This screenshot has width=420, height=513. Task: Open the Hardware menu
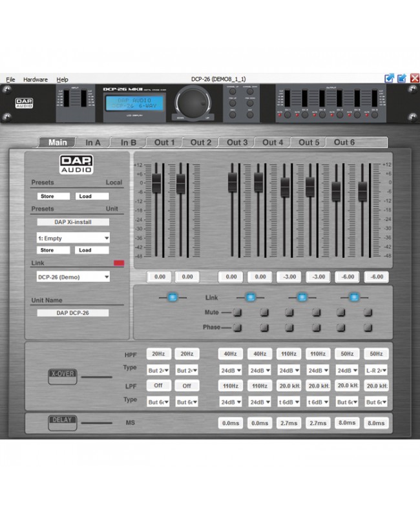tap(36, 79)
